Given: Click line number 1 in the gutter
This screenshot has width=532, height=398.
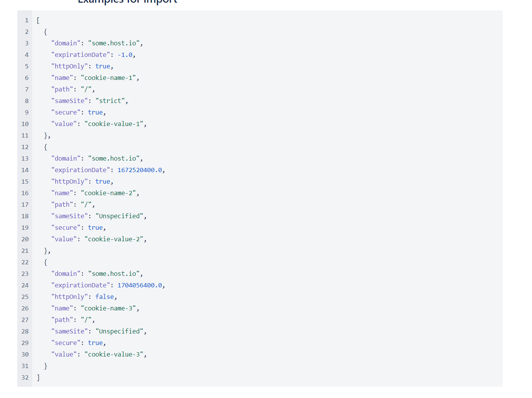Looking at the screenshot, I should pyautogui.click(x=27, y=20).
